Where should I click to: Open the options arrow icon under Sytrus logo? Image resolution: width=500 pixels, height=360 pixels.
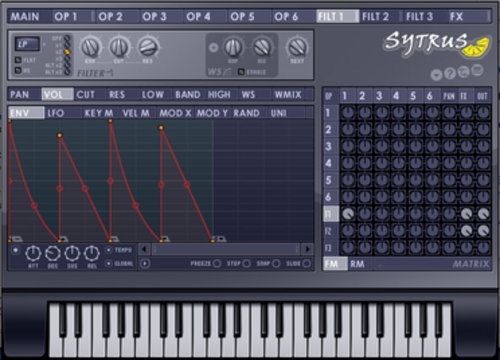tap(436, 75)
